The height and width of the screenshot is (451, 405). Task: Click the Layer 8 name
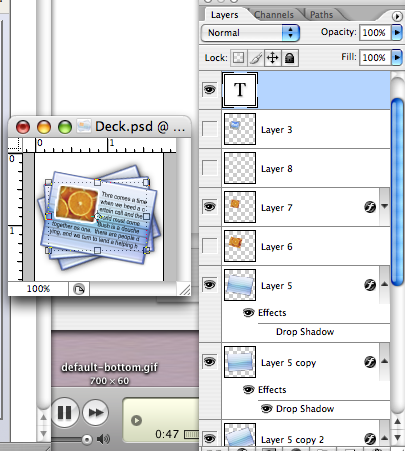tap(277, 169)
